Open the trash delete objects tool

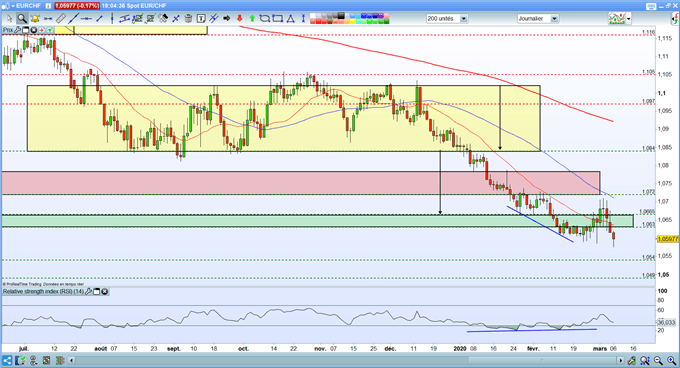pyautogui.click(x=189, y=19)
